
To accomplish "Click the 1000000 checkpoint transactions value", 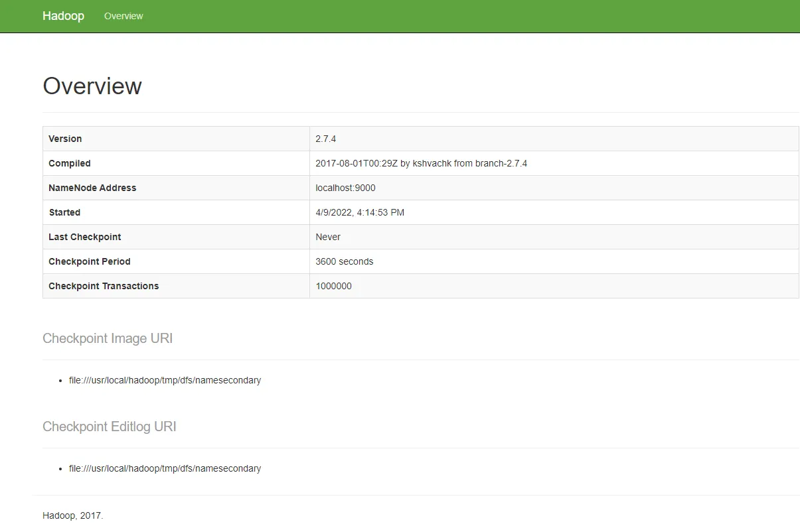I will click(333, 286).
